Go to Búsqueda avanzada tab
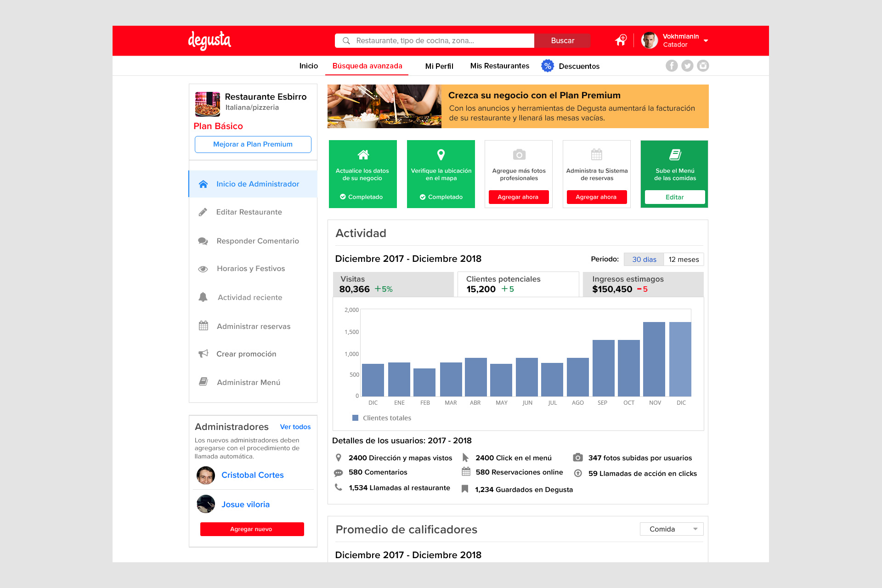This screenshot has height=588, width=882. 367,66
